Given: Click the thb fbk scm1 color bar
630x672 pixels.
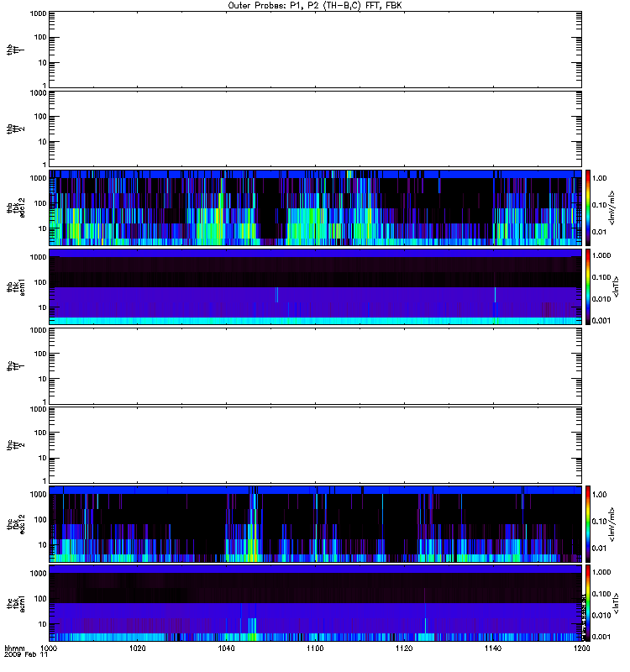Looking at the screenshot, I should pyautogui.click(x=588, y=286).
